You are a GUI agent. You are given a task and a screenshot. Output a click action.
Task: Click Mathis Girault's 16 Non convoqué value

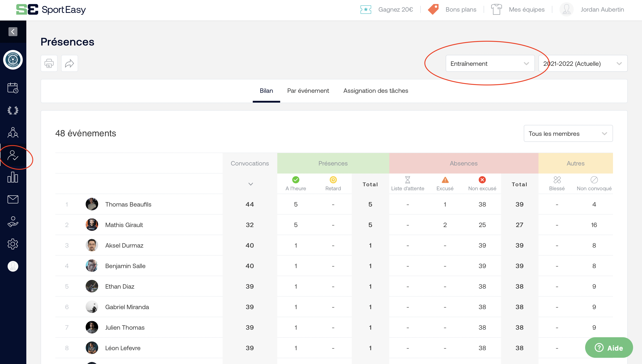click(594, 225)
